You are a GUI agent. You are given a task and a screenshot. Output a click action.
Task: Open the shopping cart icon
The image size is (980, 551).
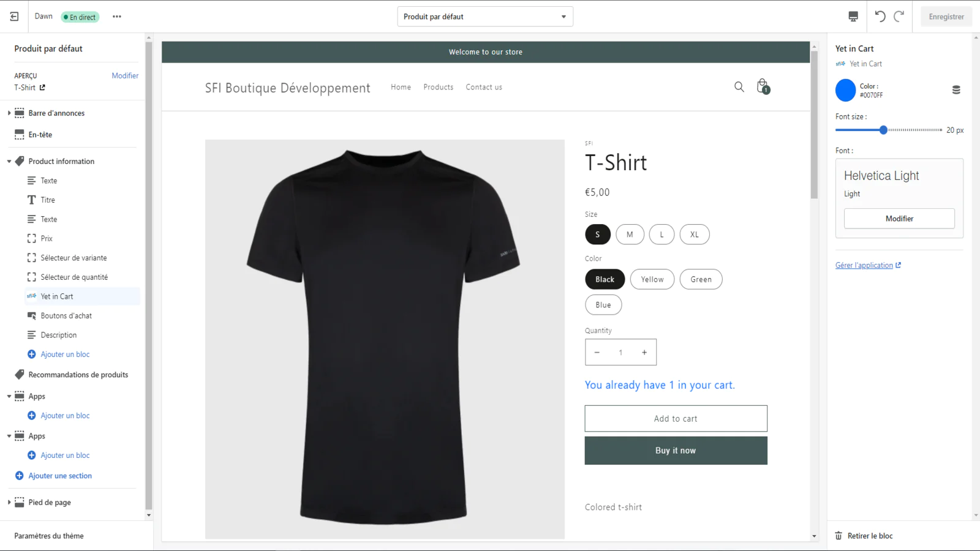763,86
